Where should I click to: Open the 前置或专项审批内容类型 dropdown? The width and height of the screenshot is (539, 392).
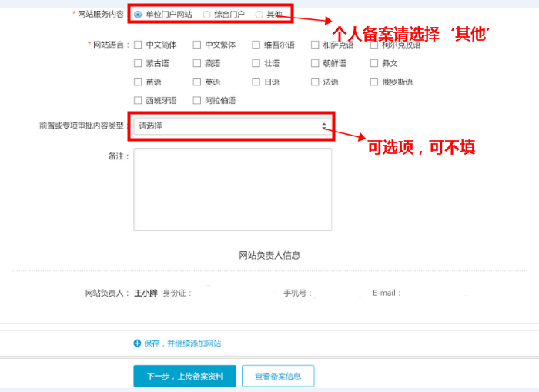click(x=233, y=126)
